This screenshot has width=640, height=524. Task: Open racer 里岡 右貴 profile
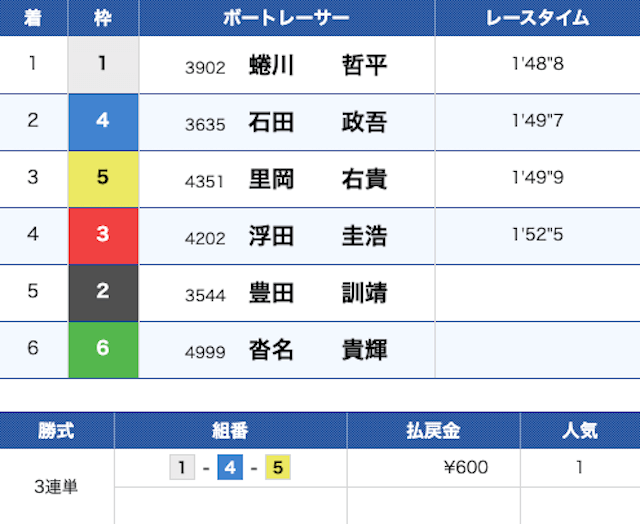pyautogui.click(x=318, y=179)
